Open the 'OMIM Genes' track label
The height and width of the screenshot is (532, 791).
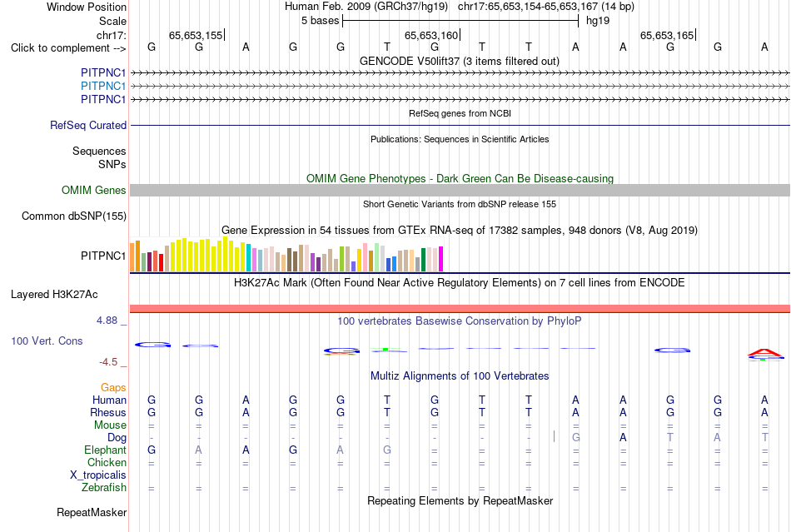94,190
